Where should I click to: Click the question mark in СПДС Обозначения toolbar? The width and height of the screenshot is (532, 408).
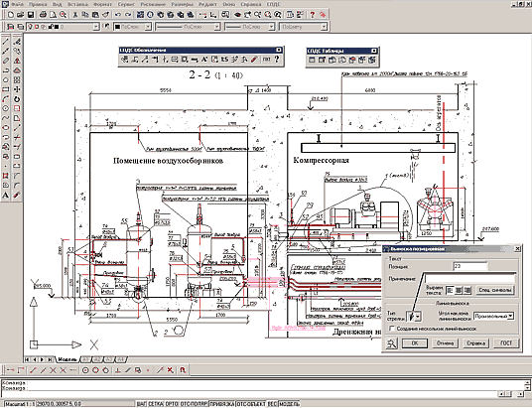click(277, 60)
